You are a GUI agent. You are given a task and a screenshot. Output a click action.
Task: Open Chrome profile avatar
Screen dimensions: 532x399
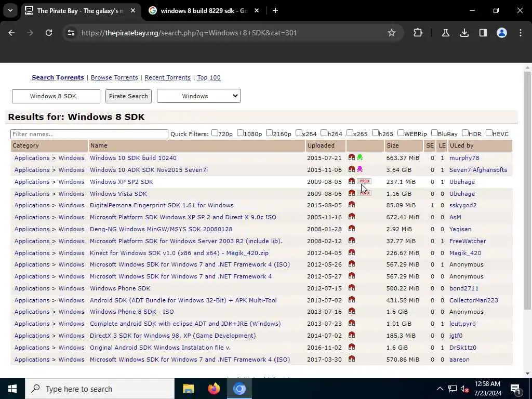(502, 33)
